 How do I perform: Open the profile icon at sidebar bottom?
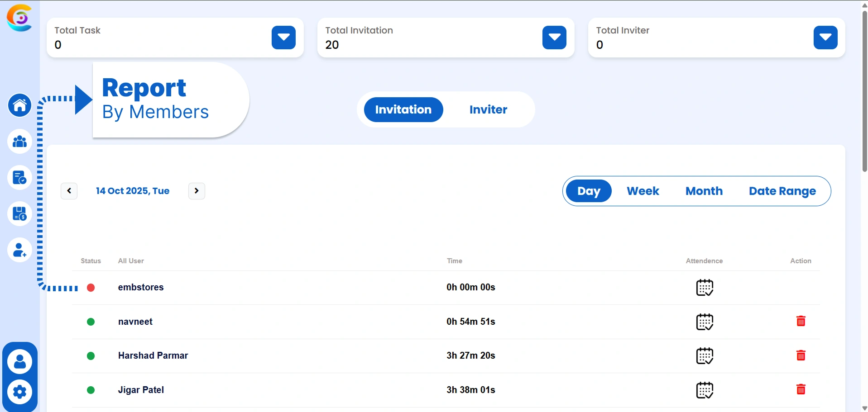click(19, 360)
